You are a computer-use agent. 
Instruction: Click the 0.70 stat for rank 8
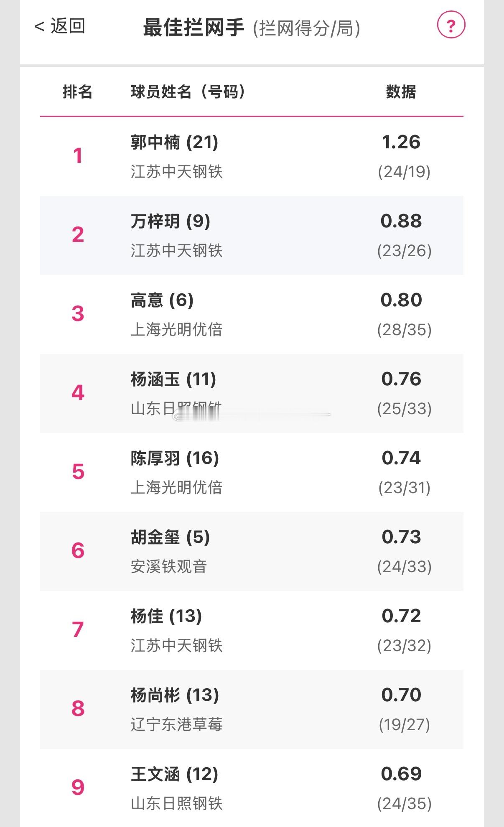coord(401,695)
